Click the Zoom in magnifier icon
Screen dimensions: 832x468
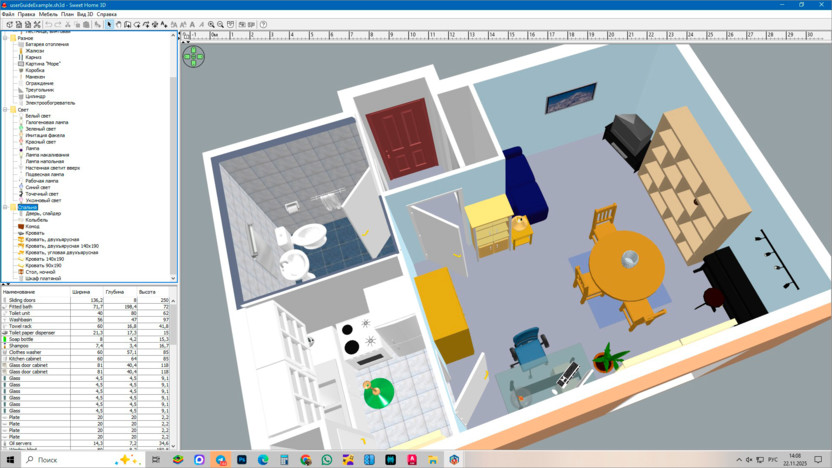211,24
